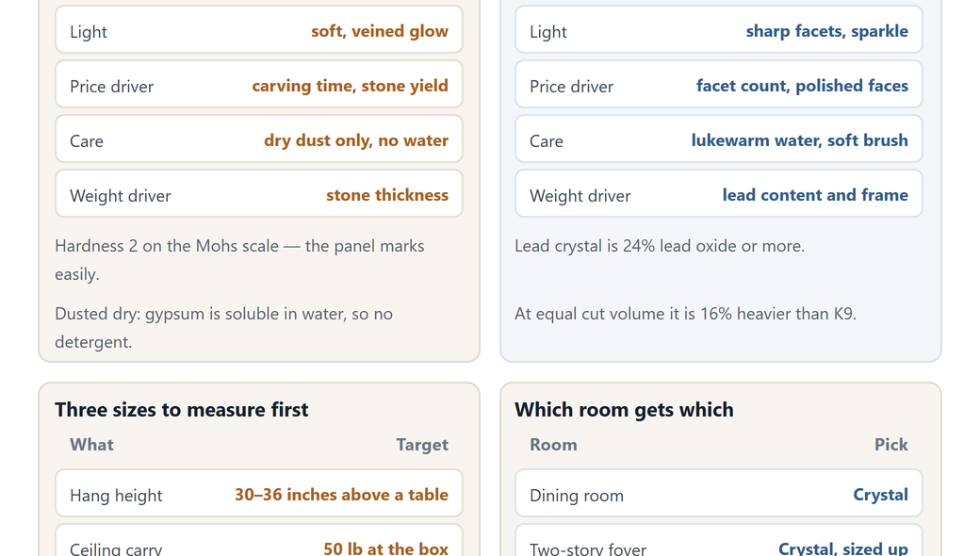980x556 pixels.
Task: Click the dry dust only, no water row
Action: click(x=259, y=139)
